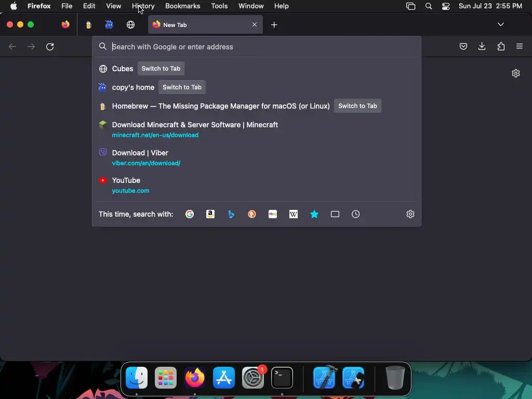Search this time with DuckDuckGo
The image size is (532, 399).
[252, 214]
